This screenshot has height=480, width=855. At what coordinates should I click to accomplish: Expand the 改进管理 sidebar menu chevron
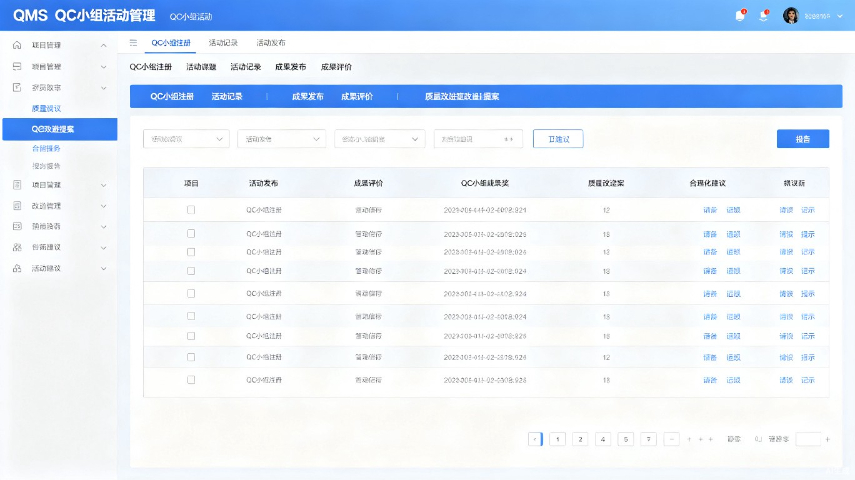point(104,206)
